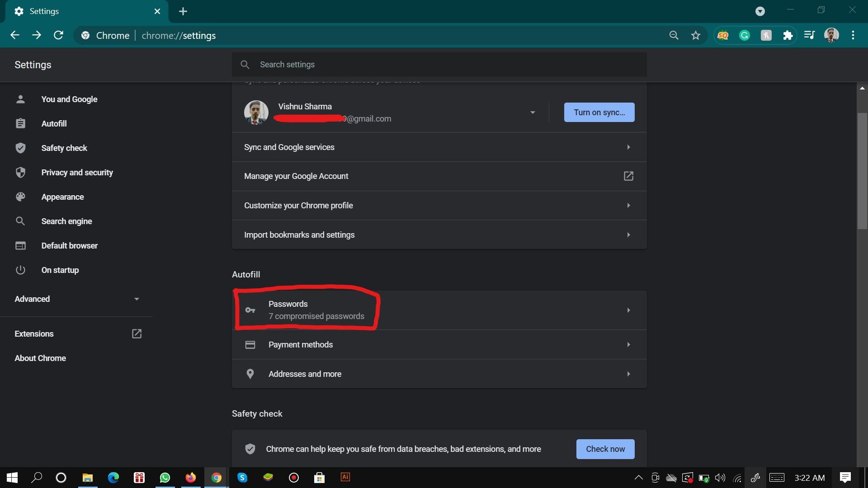Open Sync and Google services

439,147
